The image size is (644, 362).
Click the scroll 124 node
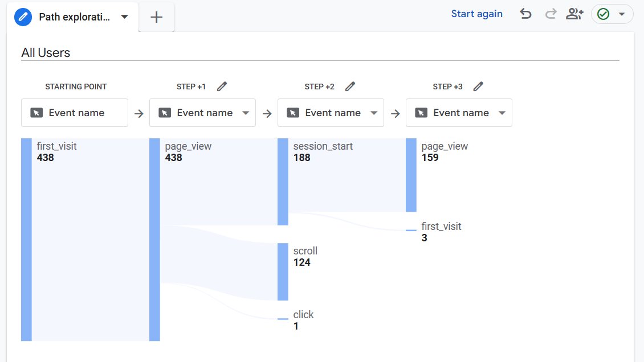click(x=283, y=271)
